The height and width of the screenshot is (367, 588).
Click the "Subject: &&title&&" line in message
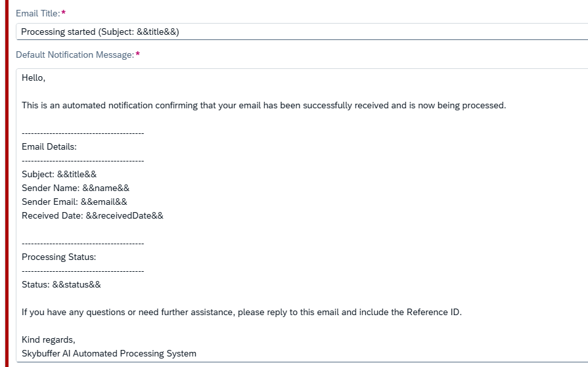click(59, 174)
